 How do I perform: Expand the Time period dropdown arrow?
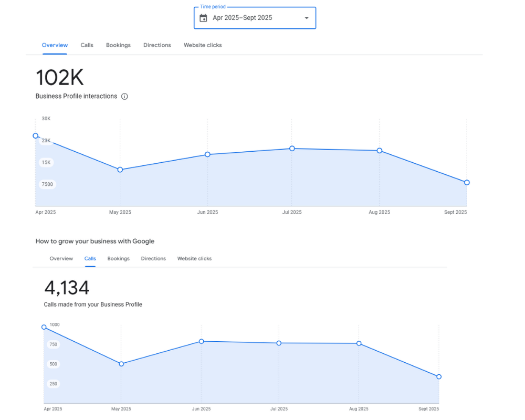click(307, 18)
